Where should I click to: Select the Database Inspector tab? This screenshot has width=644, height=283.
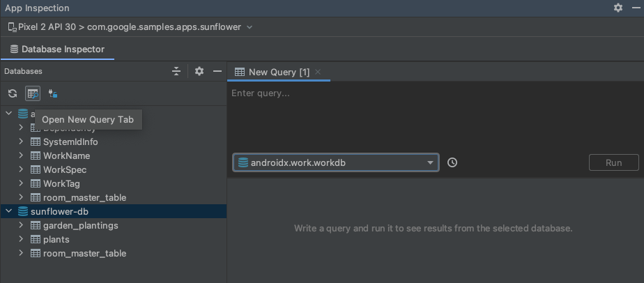[x=57, y=49]
